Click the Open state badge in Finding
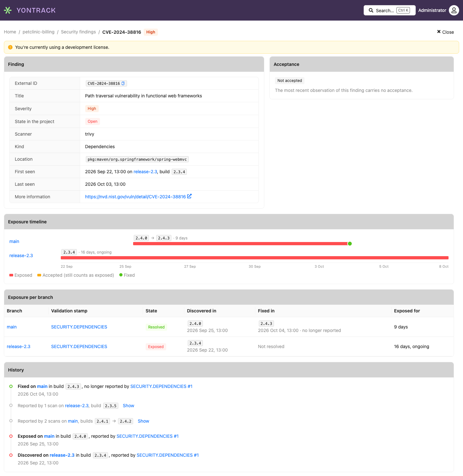The height and width of the screenshot is (476, 463). tap(93, 121)
